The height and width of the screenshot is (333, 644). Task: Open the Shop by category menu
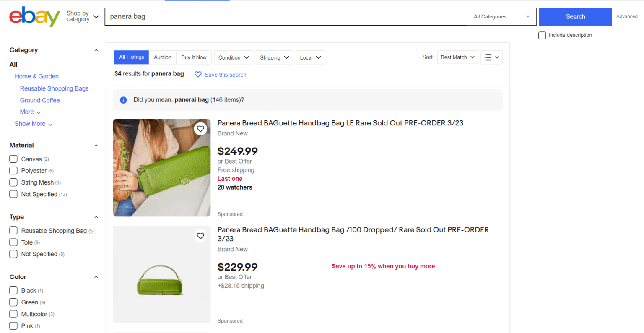(82, 16)
